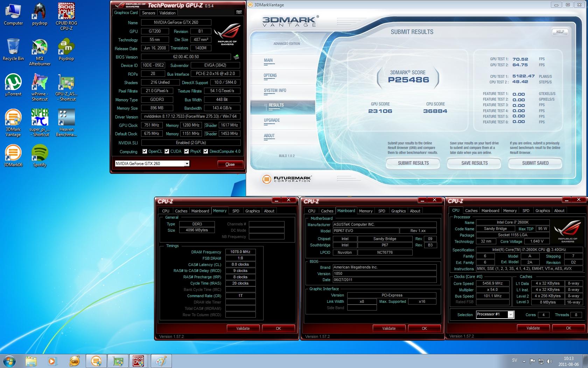This screenshot has height=368, width=588.
Task: Launch CPUID ROG CPU-Z desktop shortcut
Action: pos(66,16)
